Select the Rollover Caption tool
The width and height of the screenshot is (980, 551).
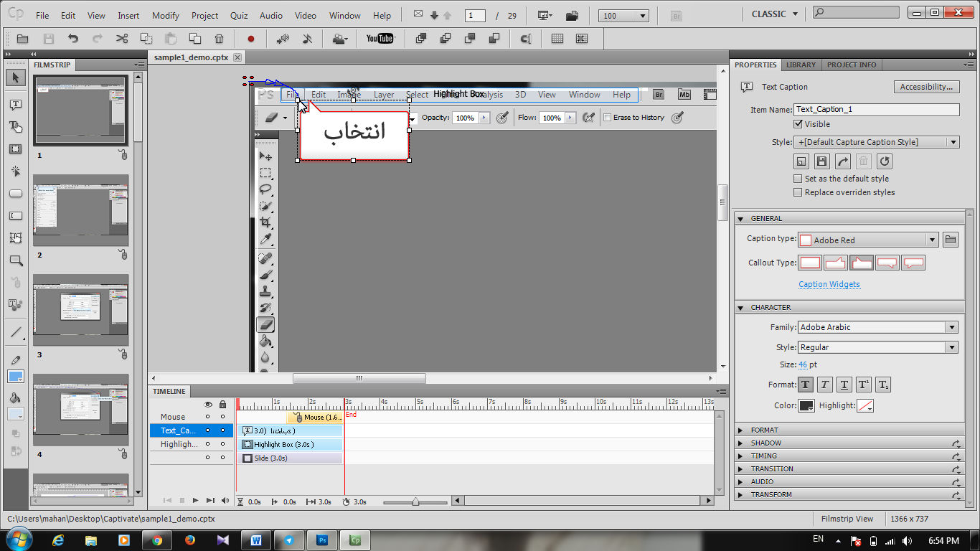15,127
